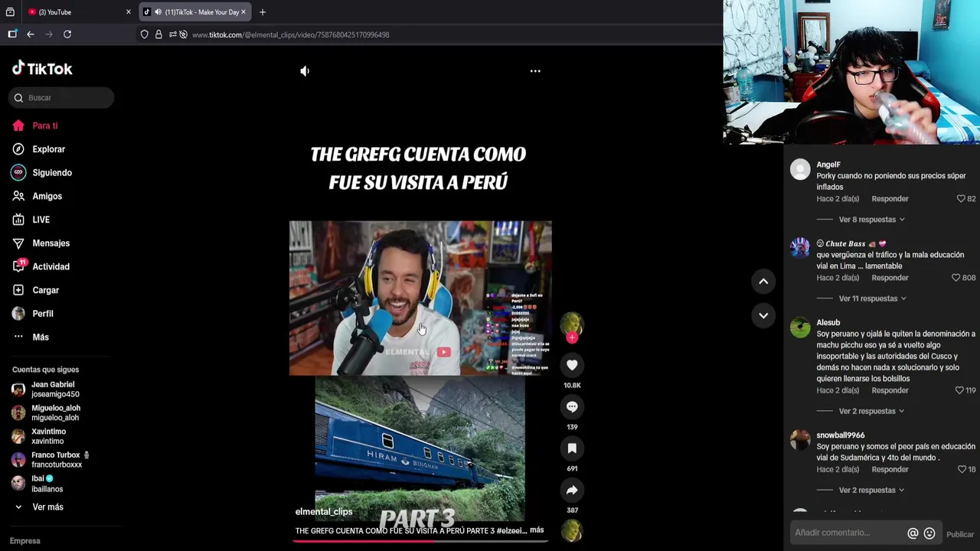Open ibai's followed account
Image resolution: width=980 pixels, height=551 pixels.
pos(38,484)
